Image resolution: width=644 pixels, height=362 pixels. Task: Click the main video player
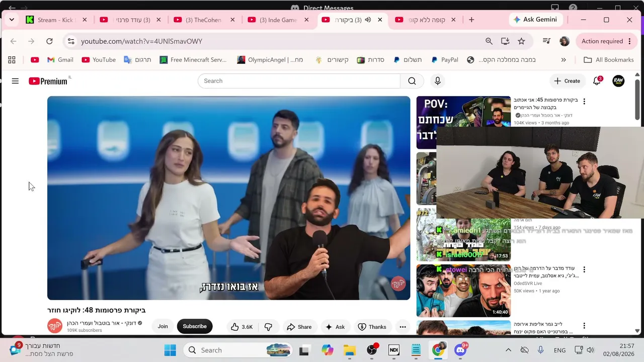(x=229, y=198)
